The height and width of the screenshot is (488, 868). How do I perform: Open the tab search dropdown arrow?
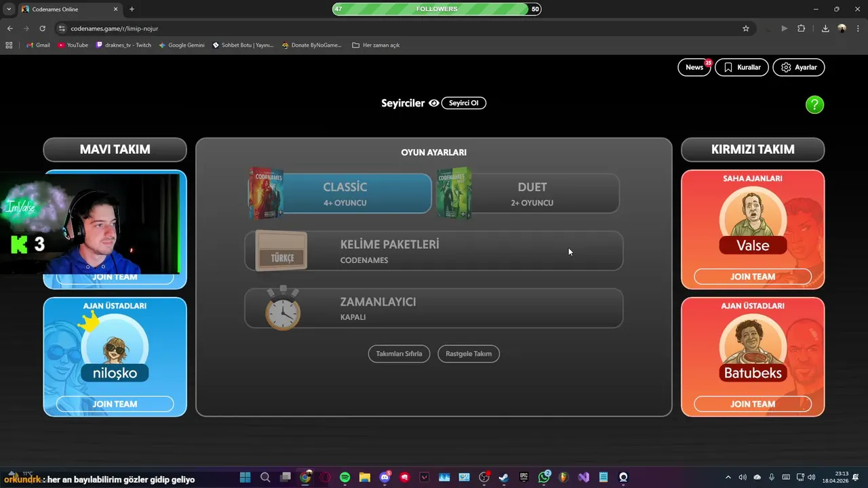(9, 9)
